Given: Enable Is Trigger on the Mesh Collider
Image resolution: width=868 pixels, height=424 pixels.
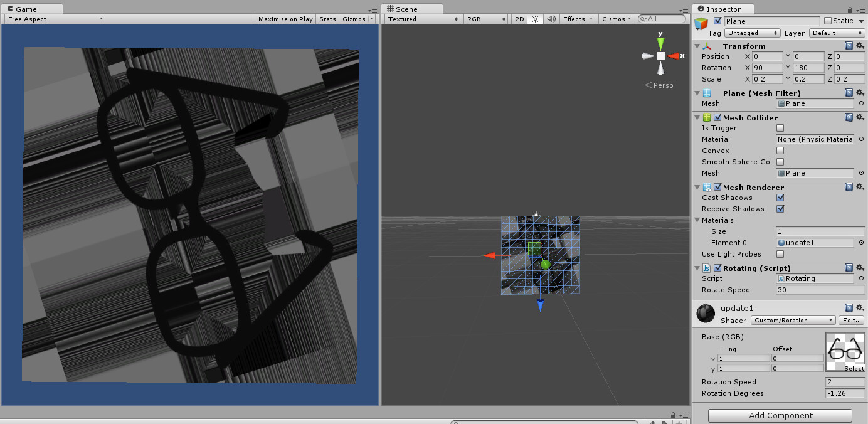Looking at the screenshot, I should (x=780, y=127).
